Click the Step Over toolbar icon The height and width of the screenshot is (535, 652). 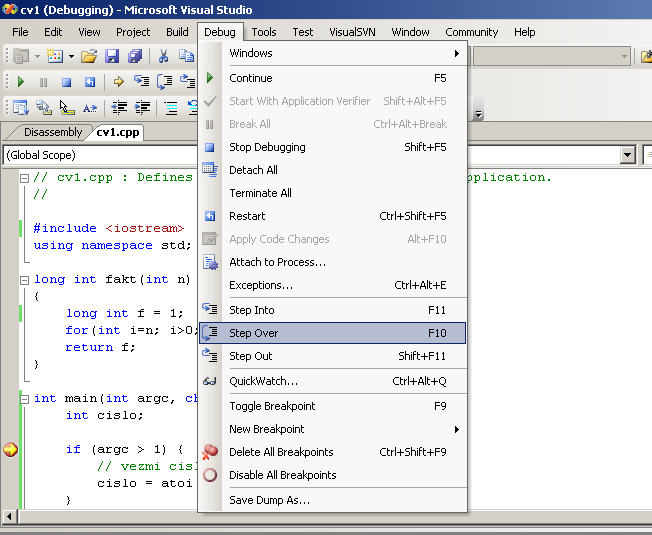click(x=165, y=81)
